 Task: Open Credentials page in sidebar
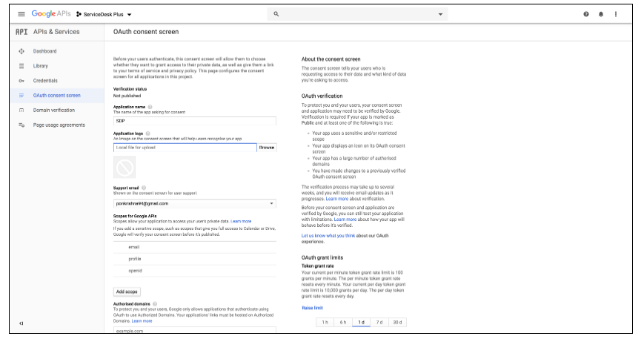(x=45, y=80)
